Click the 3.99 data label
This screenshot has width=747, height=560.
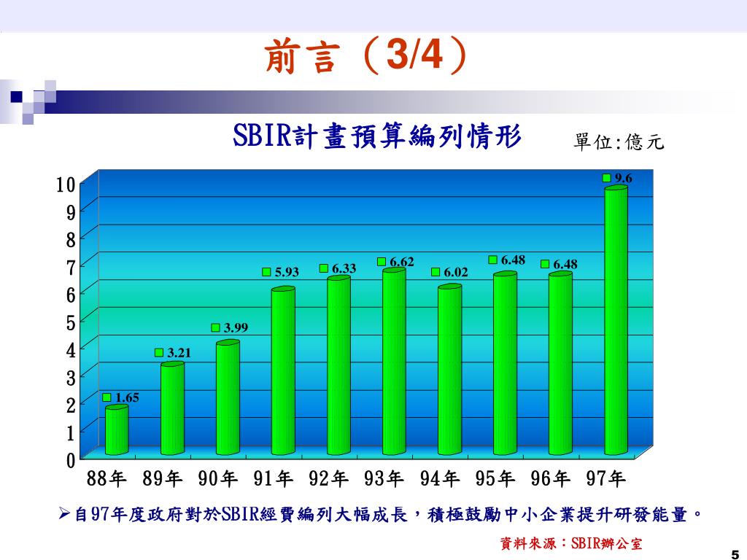[236, 327]
